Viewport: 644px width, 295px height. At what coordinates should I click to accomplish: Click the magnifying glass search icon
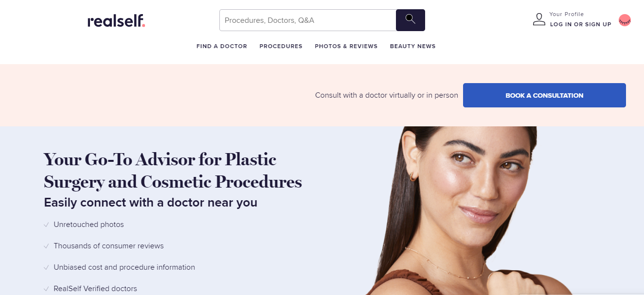[x=411, y=20]
